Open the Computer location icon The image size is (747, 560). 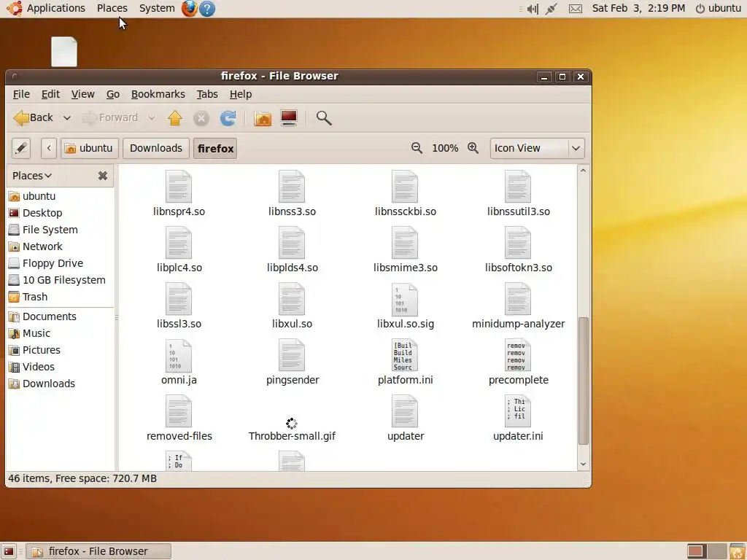(x=289, y=117)
